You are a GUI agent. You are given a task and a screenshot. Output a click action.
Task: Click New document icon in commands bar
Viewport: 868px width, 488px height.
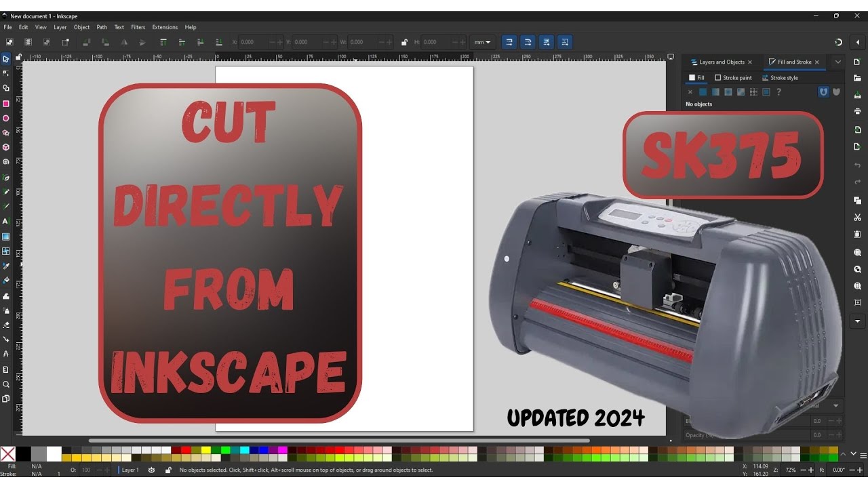[857, 62]
